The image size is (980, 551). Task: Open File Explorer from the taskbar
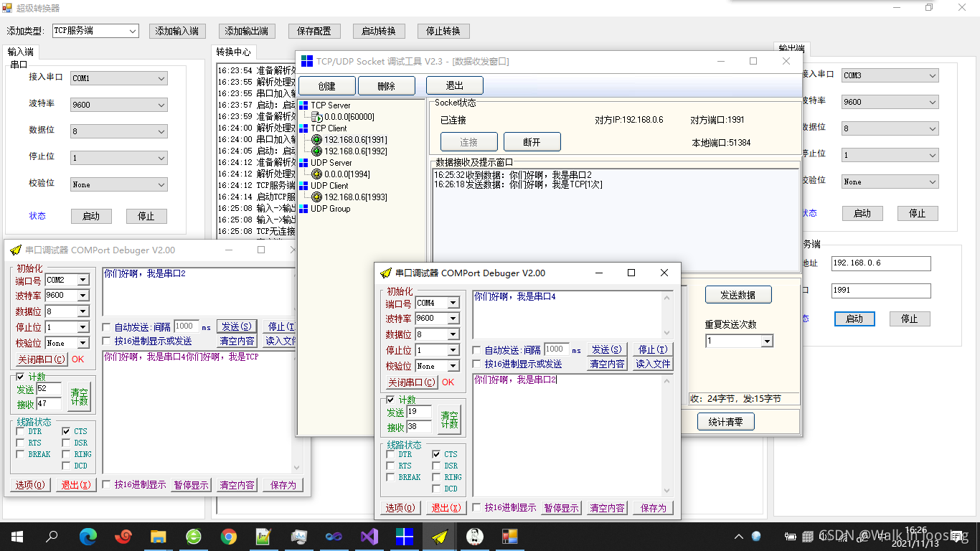(x=158, y=536)
